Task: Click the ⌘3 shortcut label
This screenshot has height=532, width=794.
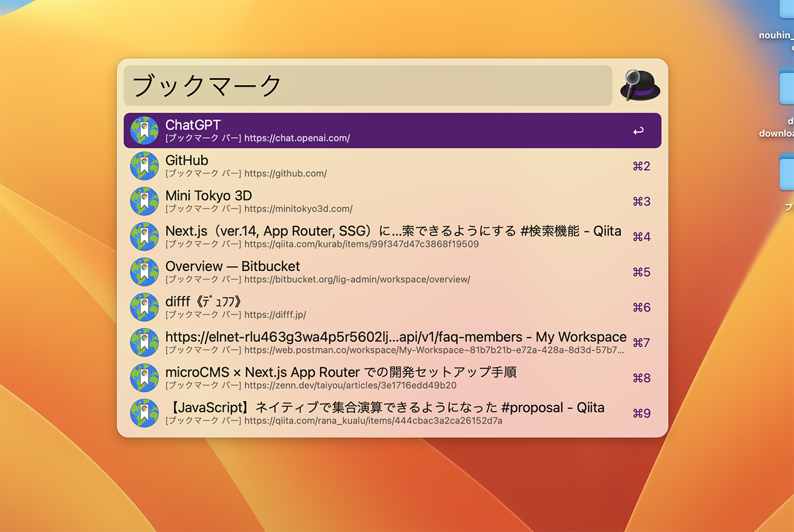Action: coord(641,201)
